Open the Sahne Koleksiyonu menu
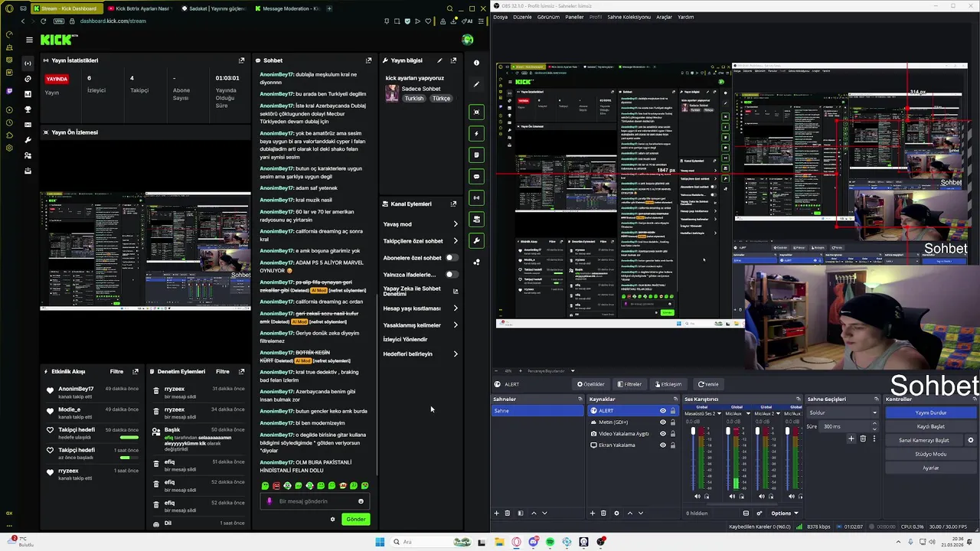Viewport: 980px width, 551px height. coord(629,17)
